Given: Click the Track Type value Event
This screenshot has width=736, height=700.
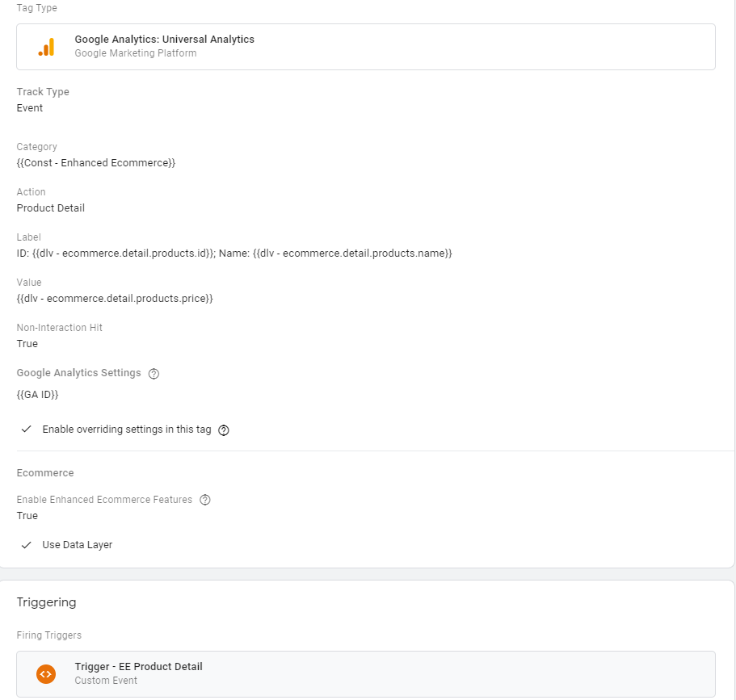Looking at the screenshot, I should (30, 108).
